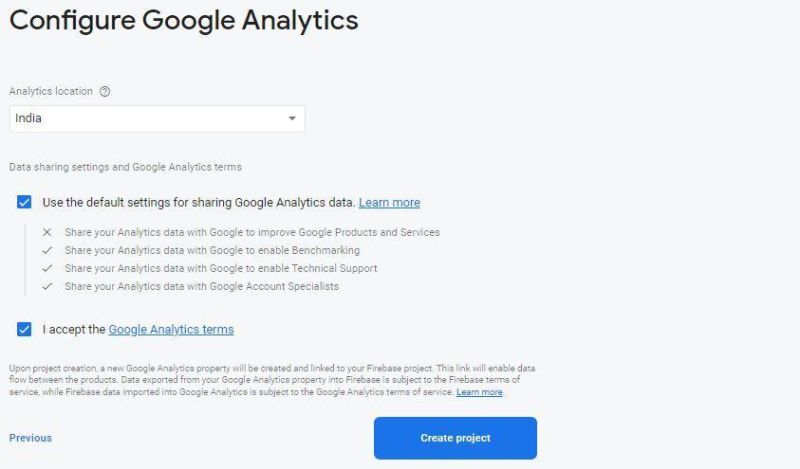Screen dimensions: 800x469
Task: Click the checkmark icon next to Technical Support
Action: point(47,268)
